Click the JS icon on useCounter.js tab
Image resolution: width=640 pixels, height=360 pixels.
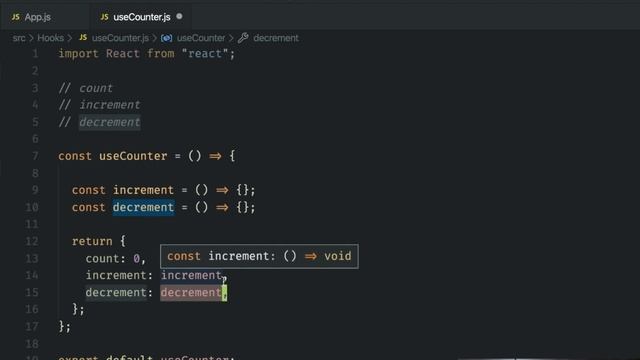104,17
